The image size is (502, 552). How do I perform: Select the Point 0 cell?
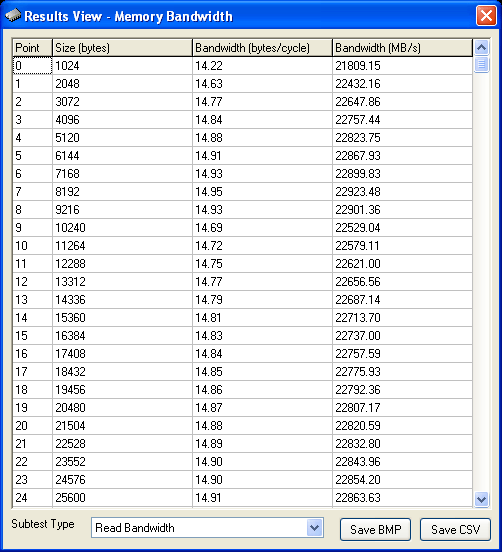pyautogui.click(x=32, y=66)
